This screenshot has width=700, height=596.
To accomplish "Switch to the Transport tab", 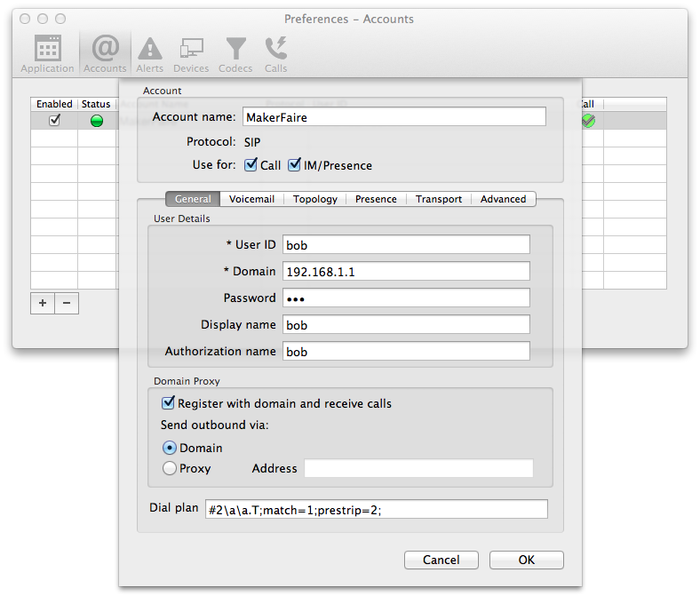I will pos(438,199).
